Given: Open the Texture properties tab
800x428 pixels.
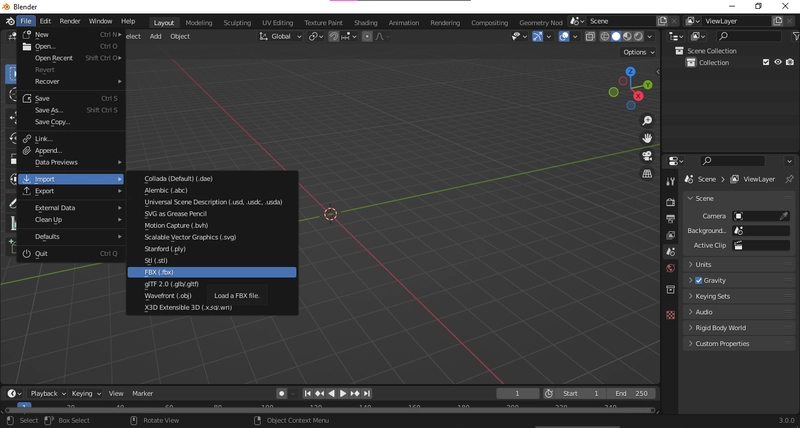Looking at the screenshot, I should 670,315.
